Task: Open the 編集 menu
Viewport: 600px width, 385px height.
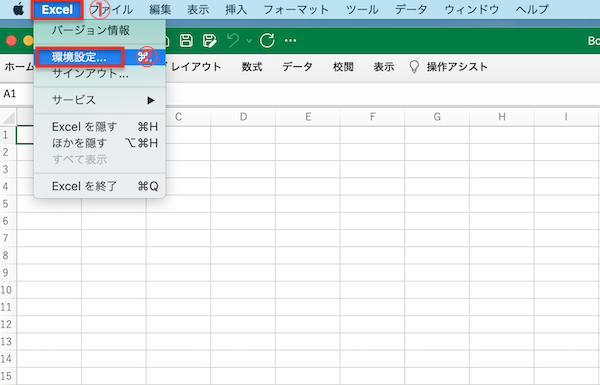Action: click(160, 10)
